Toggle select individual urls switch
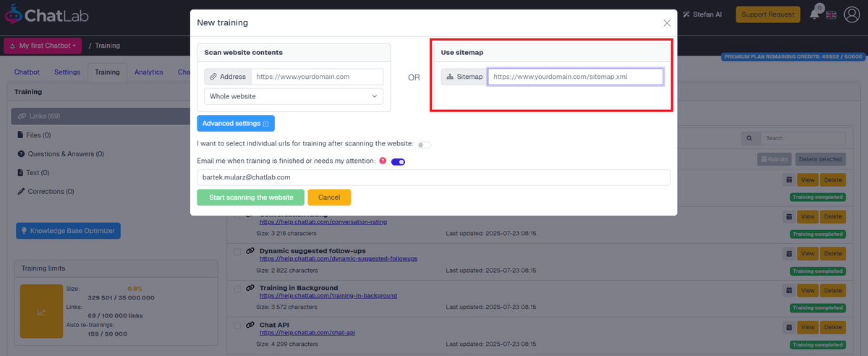 (424, 145)
